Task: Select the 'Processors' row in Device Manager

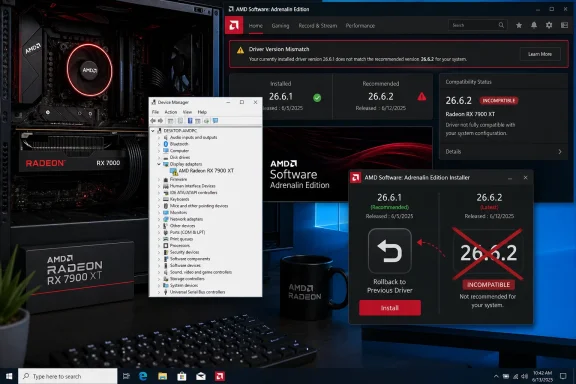Action: tap(176, 245)
